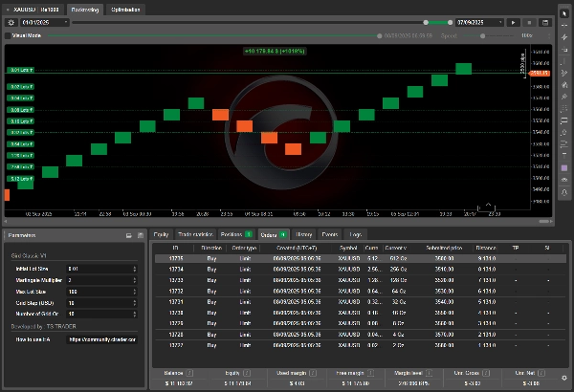This screenshot has height=392, width=574.
Task: Adjust the Grid Step (USD) stepper arrows
Action: click(x=135, y=303)
